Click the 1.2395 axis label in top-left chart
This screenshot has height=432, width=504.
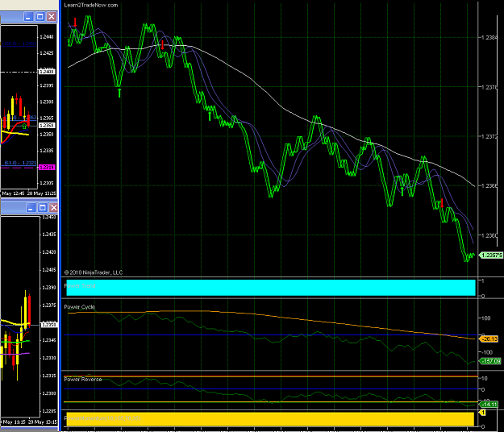pos(47,85)
